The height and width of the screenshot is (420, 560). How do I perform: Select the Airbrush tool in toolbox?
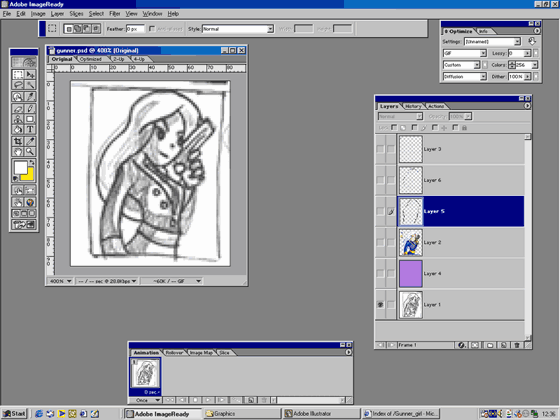[30, 97]
